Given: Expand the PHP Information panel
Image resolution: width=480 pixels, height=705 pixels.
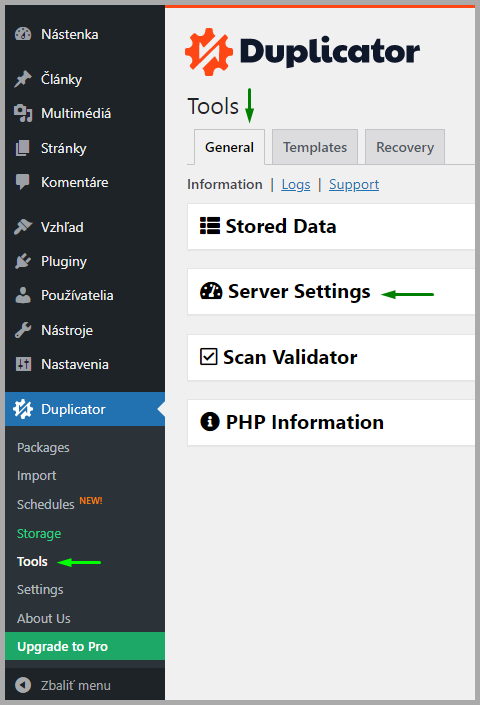Looking at the screenshot, I should click(331, 422).
